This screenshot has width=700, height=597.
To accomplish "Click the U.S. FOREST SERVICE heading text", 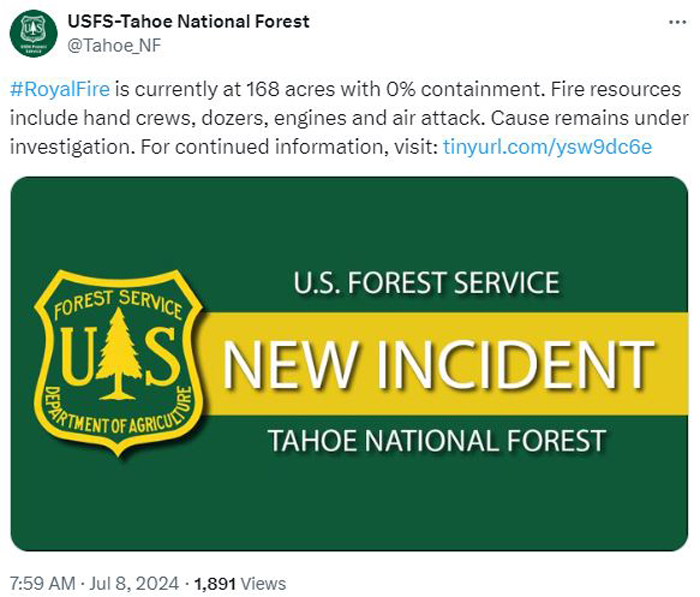I will (x=426, y=283).
